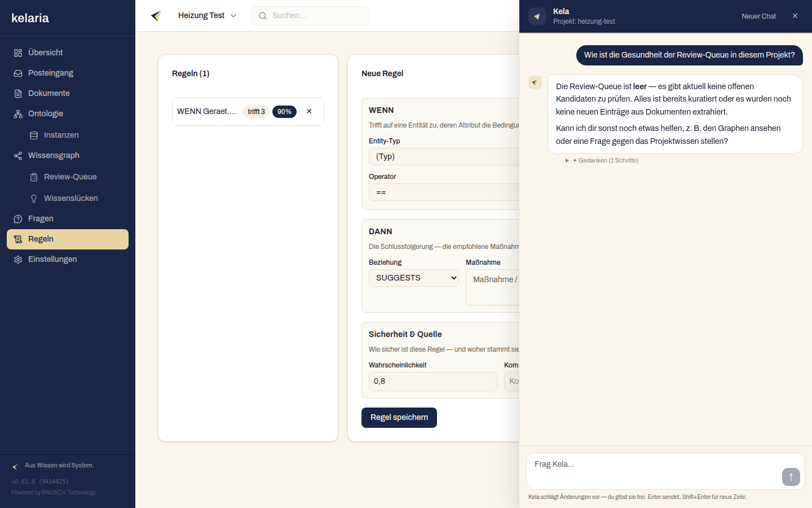Image resolution: width=812 pixels, height=508 pixels.
Task: Expand the Gedanken (1 Schritte) disclosure
Action: point(602,160)
